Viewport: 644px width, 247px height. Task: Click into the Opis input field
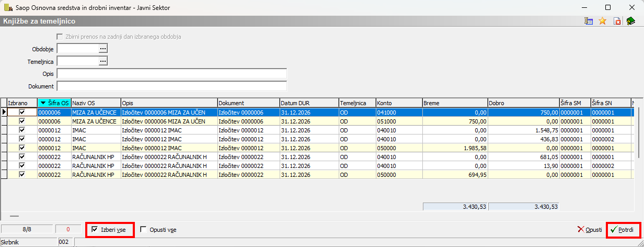pyautogui.click(x=171, y=73)
